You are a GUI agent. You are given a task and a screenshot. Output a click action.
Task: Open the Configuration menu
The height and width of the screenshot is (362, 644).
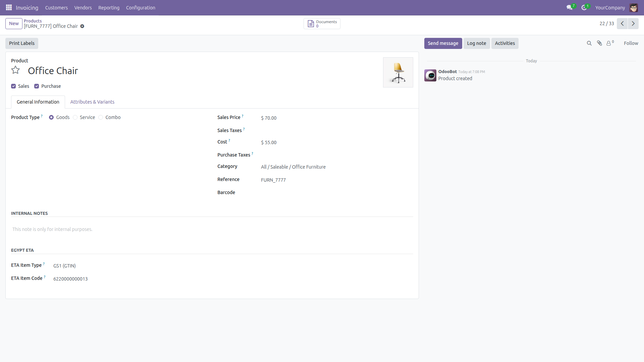(141, 7)
